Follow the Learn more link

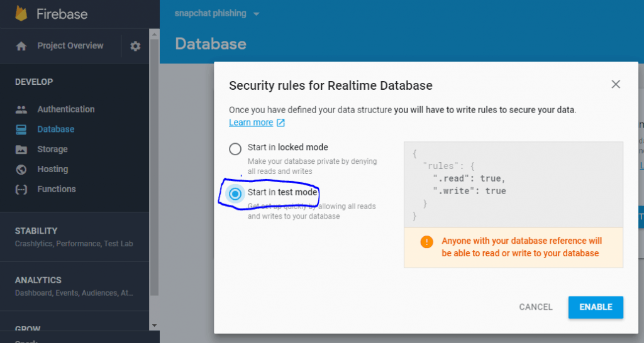click(x=251, y=122)
